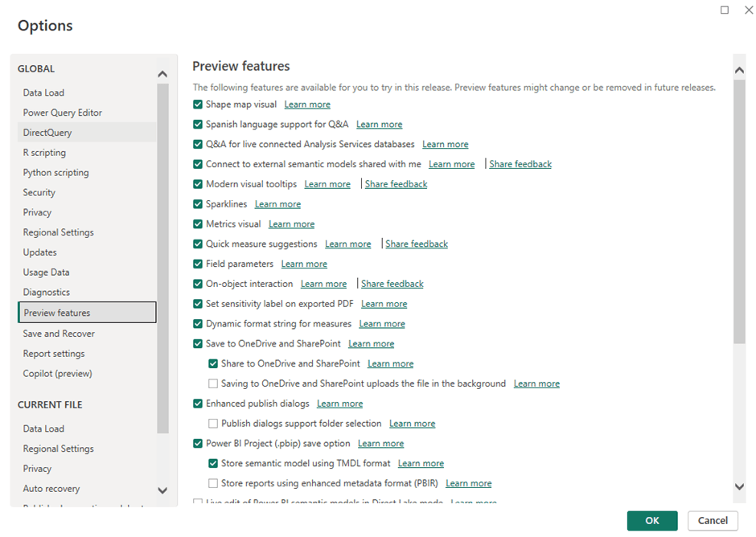Screen dimensions: 756x537
Task: Toggle Enhanced publish dialogs checkbox
Action: 198,404
